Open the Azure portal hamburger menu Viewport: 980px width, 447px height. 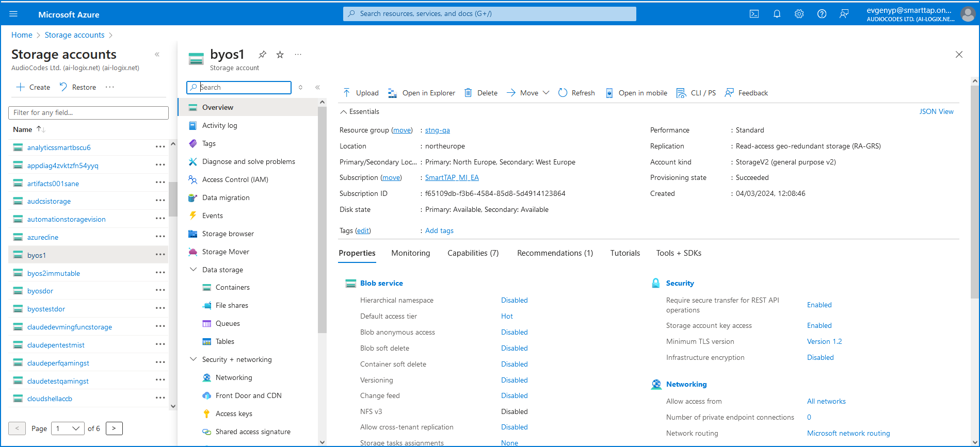(13, 14)
